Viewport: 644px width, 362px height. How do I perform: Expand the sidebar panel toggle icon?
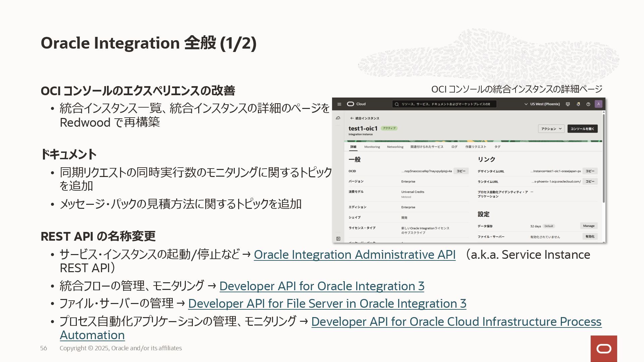pos(338,239)
